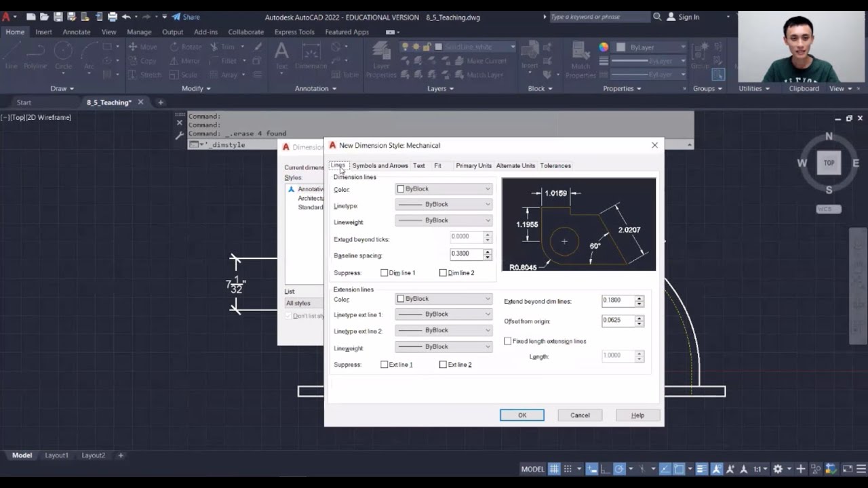This screenshot has height=488, width=868.
Task: Select the Circle tool in Draw panel
Action: click(x=63, y=56)
